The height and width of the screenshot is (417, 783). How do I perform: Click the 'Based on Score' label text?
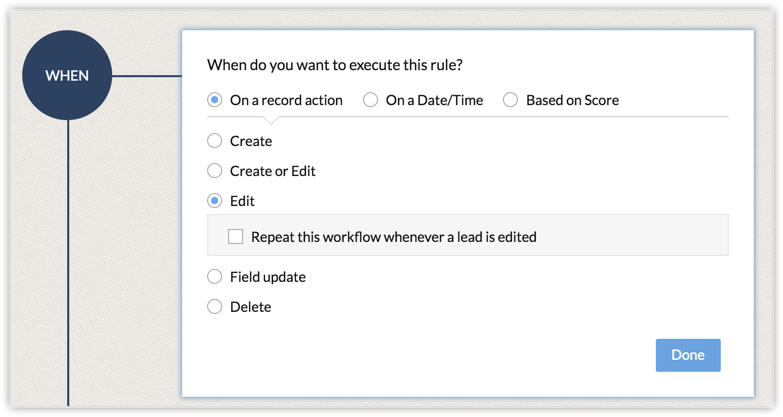(572, 100)
